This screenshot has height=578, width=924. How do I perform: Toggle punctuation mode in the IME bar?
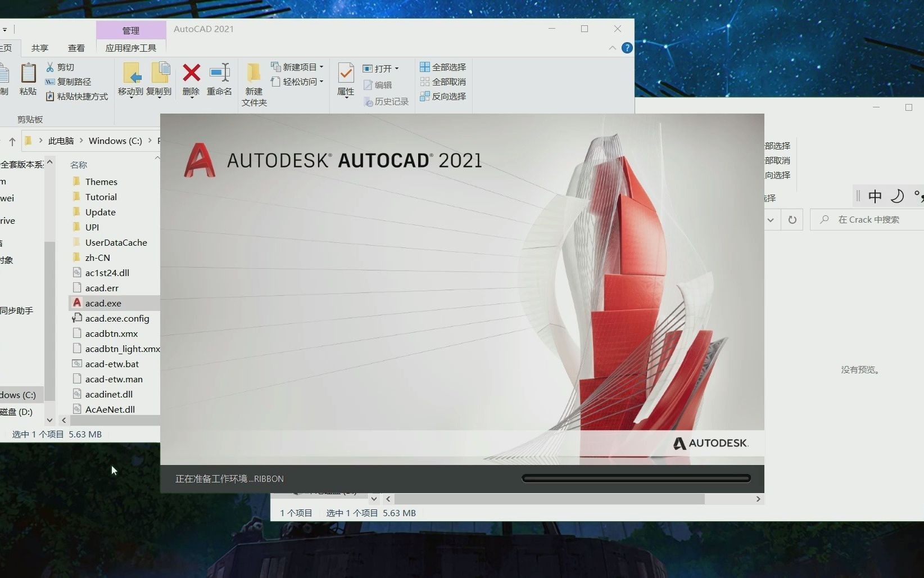[919, 196]
